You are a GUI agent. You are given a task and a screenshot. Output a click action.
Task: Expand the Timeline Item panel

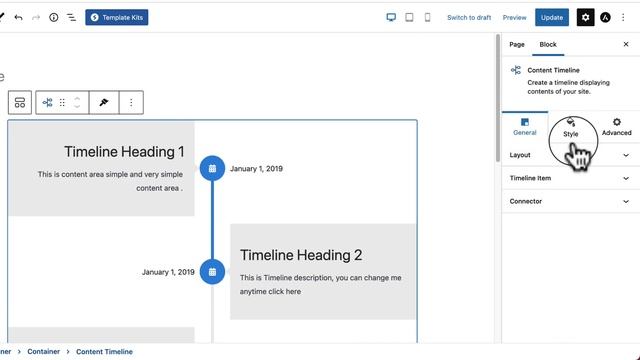click(x=570, y=178)
